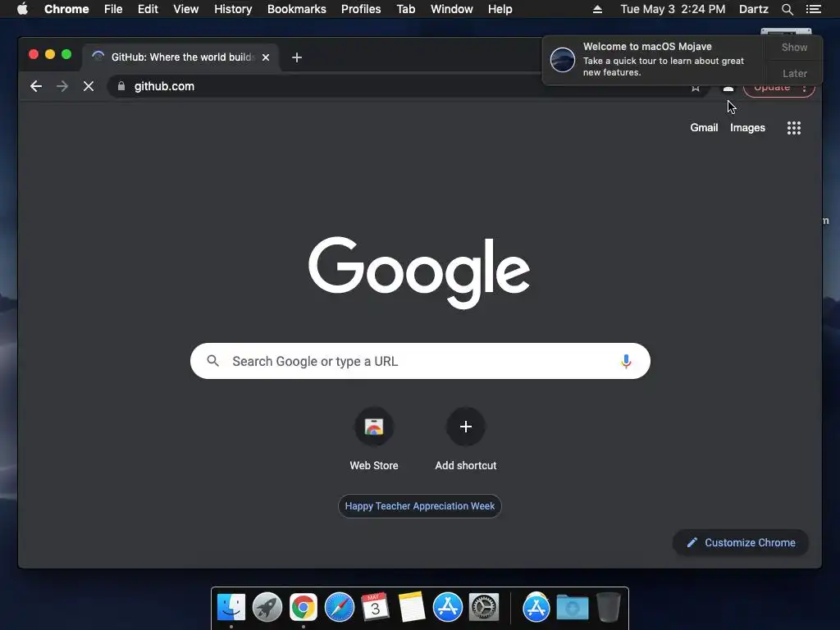The image size is (840, 630).
Task: Open the Profiles menu
Action: (361, 9)
